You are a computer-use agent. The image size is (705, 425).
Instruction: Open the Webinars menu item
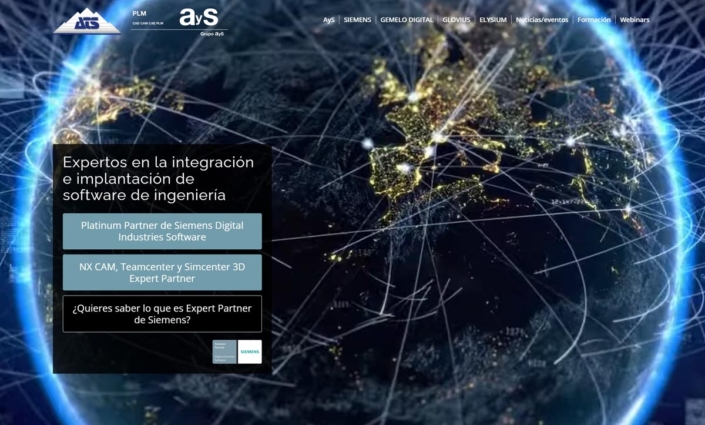click(634, 20)
